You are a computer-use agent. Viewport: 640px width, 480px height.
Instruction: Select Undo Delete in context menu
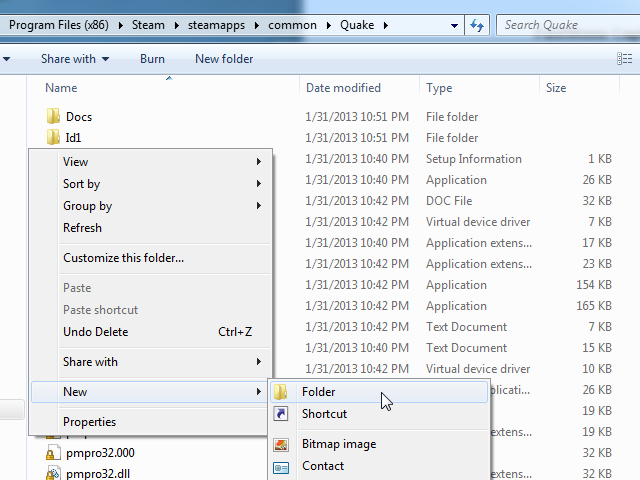click(x=96, y=332)
